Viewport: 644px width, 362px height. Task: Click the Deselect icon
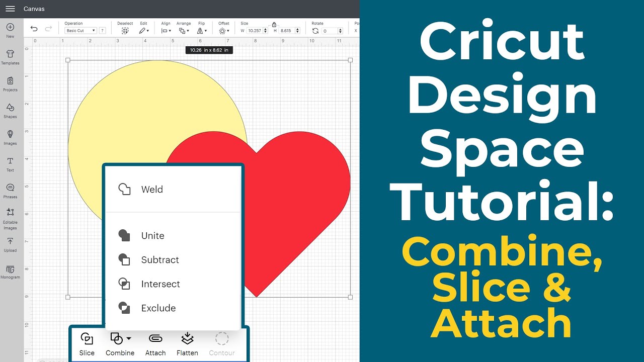[125, 31]
